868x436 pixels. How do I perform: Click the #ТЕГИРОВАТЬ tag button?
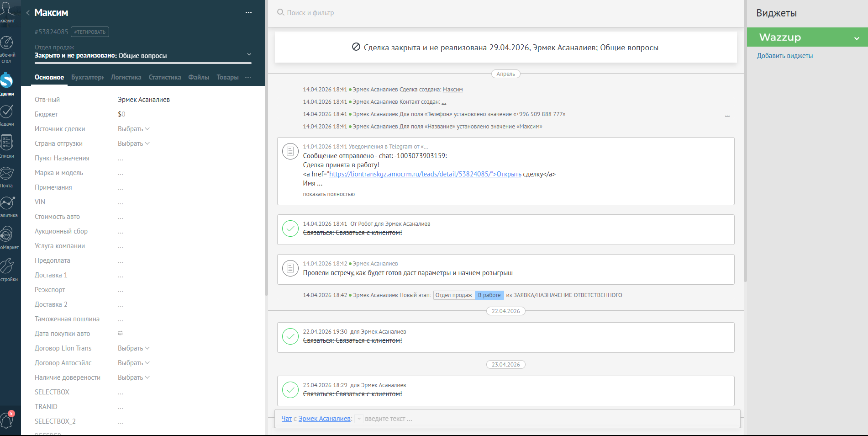pyautogui.click(x=90, y=32)
